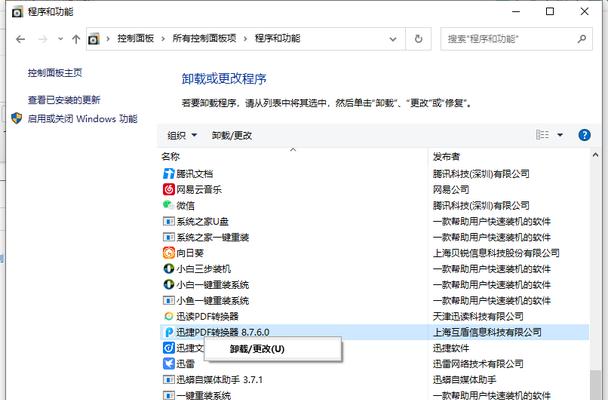Click publisher 上海贝锐信息科技股份有限公司
The height and width of the screenshot is (400, 608).
pyautogui.click(x=496, y=253)
